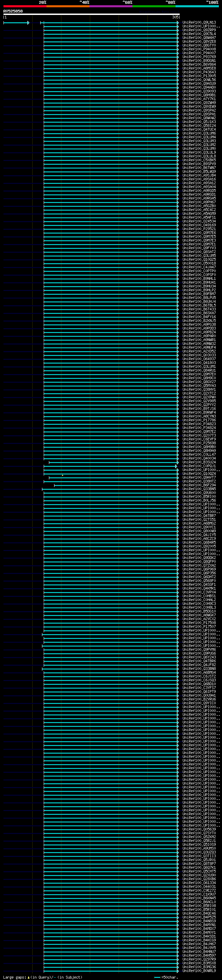222x980 pixels.
Task: Open hit UniRef100_Q9ZRP9
Action: point(199,30)
